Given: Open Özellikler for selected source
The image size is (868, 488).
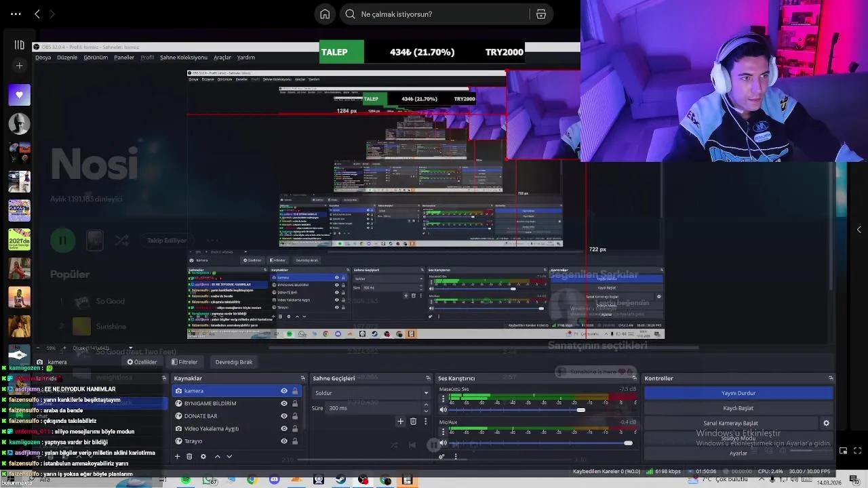Looking at the screenshot, I should pyautogui.click(x=142, y=362).
